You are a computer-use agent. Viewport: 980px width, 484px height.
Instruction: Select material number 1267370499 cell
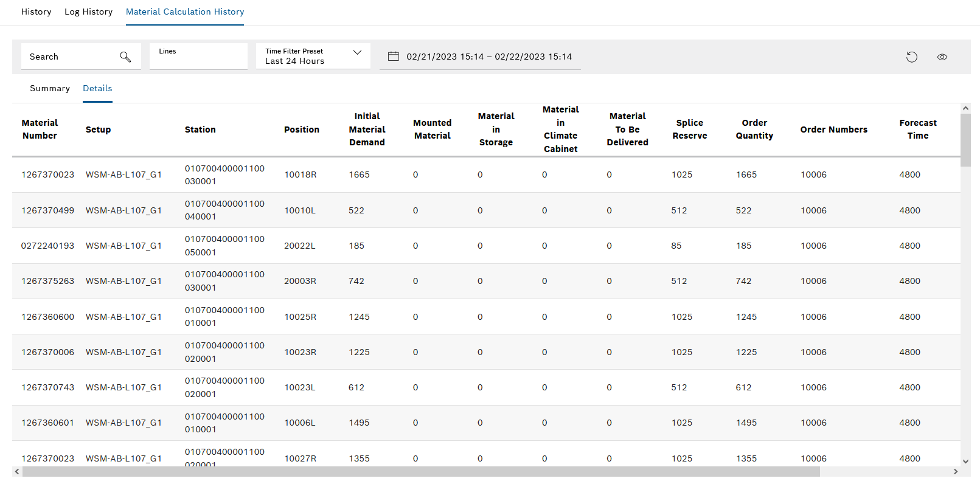point(48,210)
